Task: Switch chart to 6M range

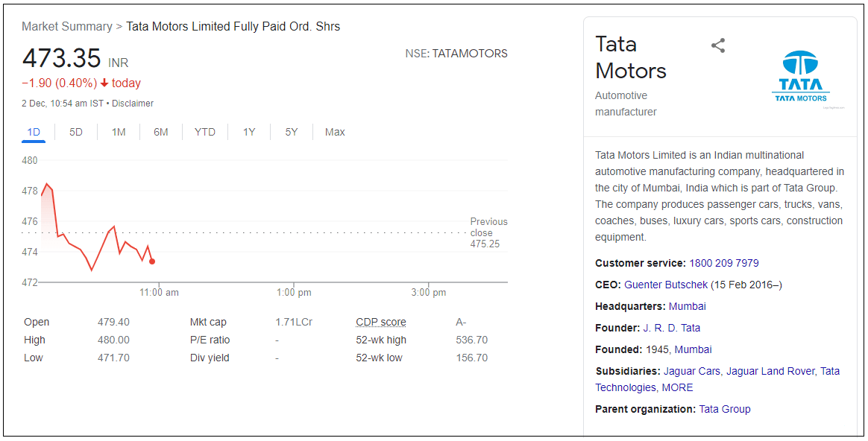Action: (x=161, y=132)
